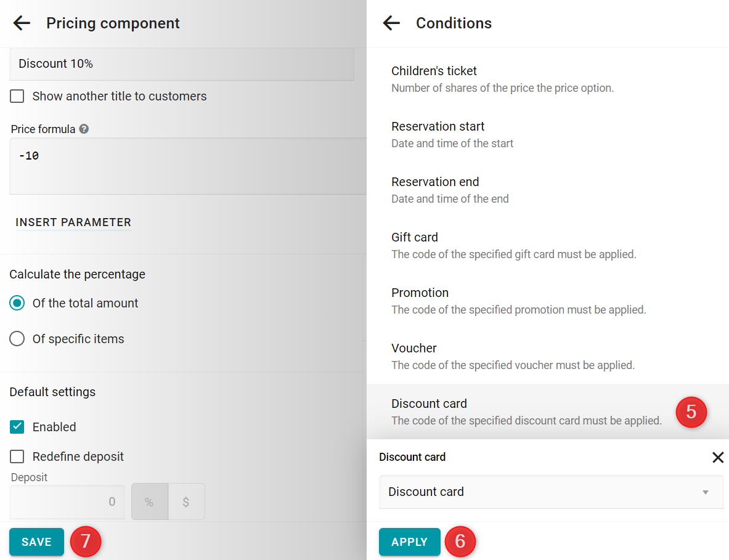The width and height of the screenshot is (729, 560).
Task: Choose the Of specific items radio button
Action: tap(17, 339)
